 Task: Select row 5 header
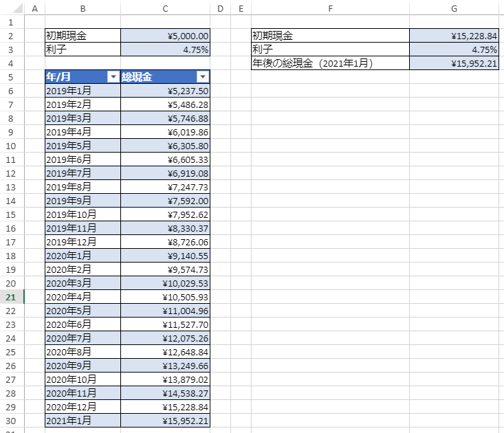(12, 77)
